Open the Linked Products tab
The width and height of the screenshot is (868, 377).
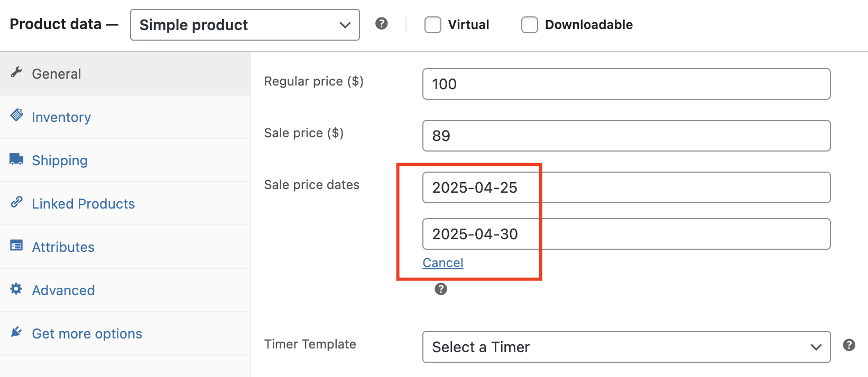point(83,204)
